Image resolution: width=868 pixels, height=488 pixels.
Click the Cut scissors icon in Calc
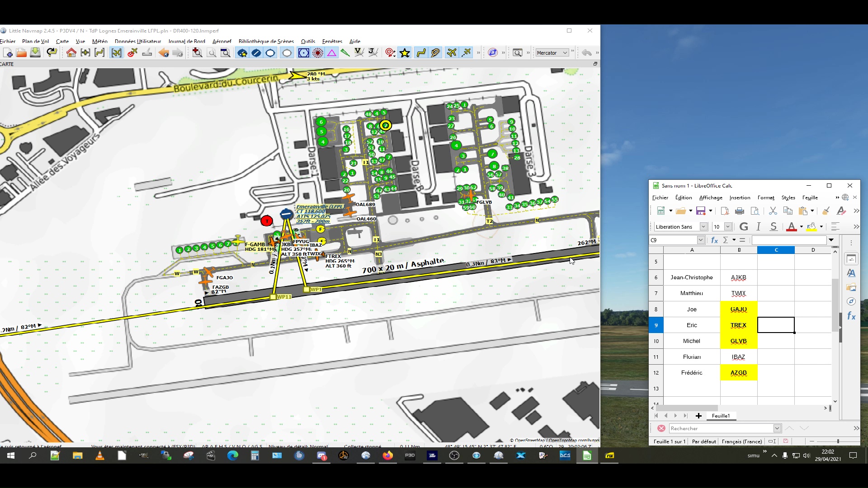coord(773,211)
